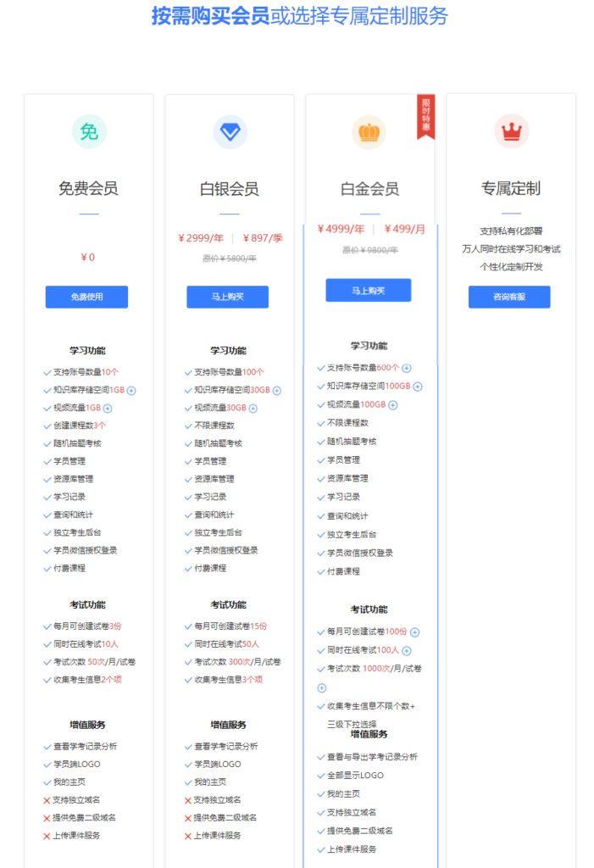The height and width of the screenshot is (868, 594).
Task: Click 咨询客服 button for custom service
Action: coord(509,297)
